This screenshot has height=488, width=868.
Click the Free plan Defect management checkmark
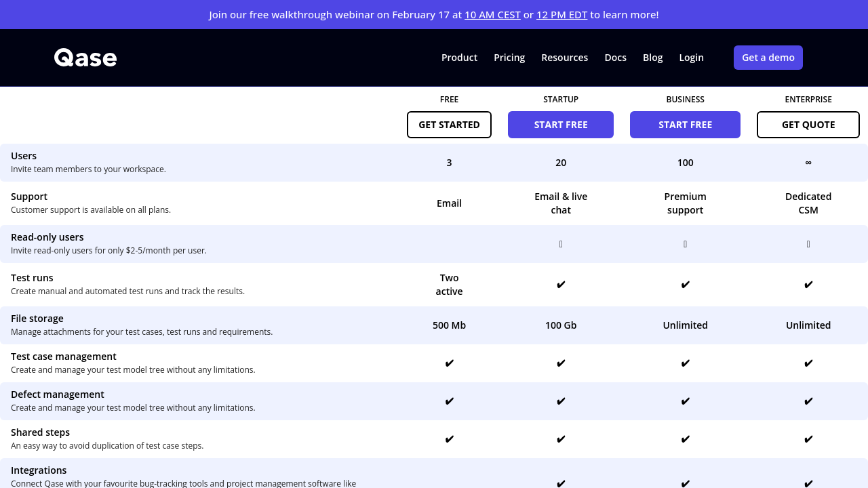[449, 401]
